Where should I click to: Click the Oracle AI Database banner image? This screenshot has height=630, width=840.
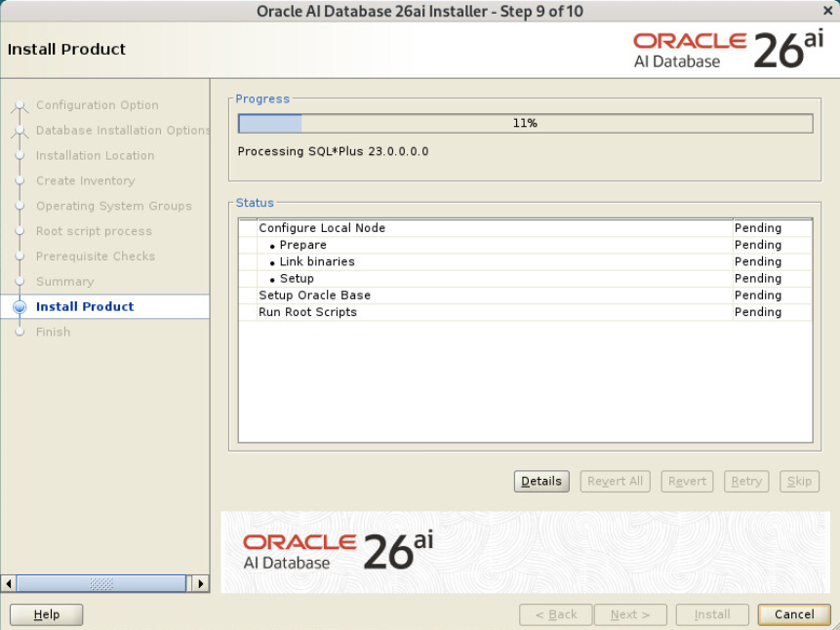pos(525,552)
